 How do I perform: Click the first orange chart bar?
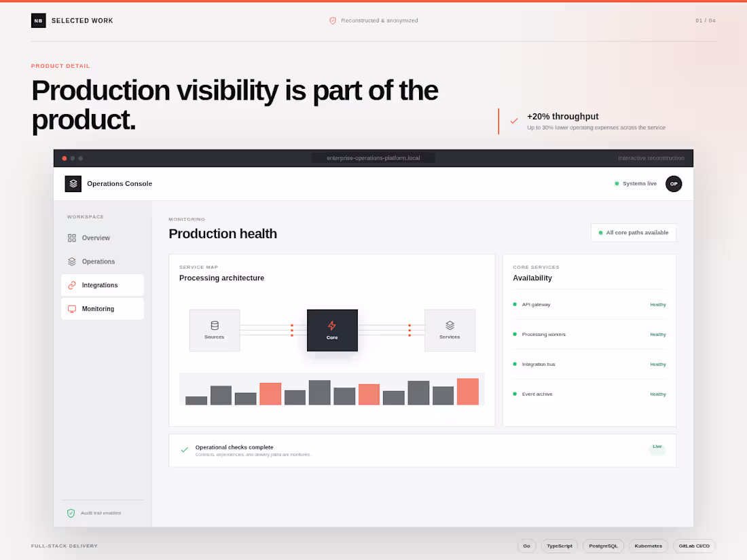(x=270, y=394)
